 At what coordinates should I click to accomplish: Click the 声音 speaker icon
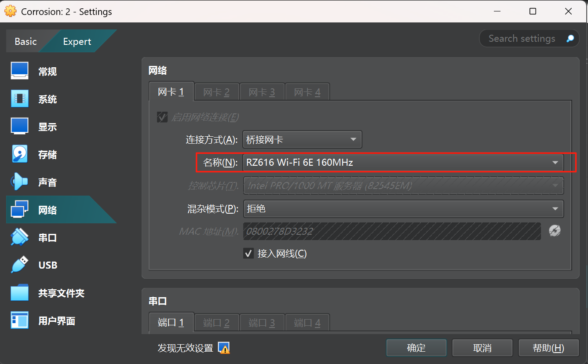pos(19,182)
